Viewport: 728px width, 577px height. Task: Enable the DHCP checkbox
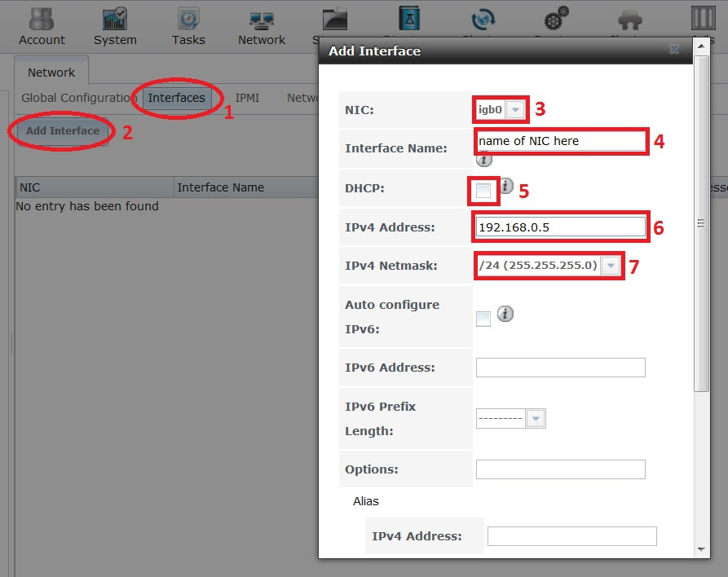pyautogui.click(x=483, y=191)
